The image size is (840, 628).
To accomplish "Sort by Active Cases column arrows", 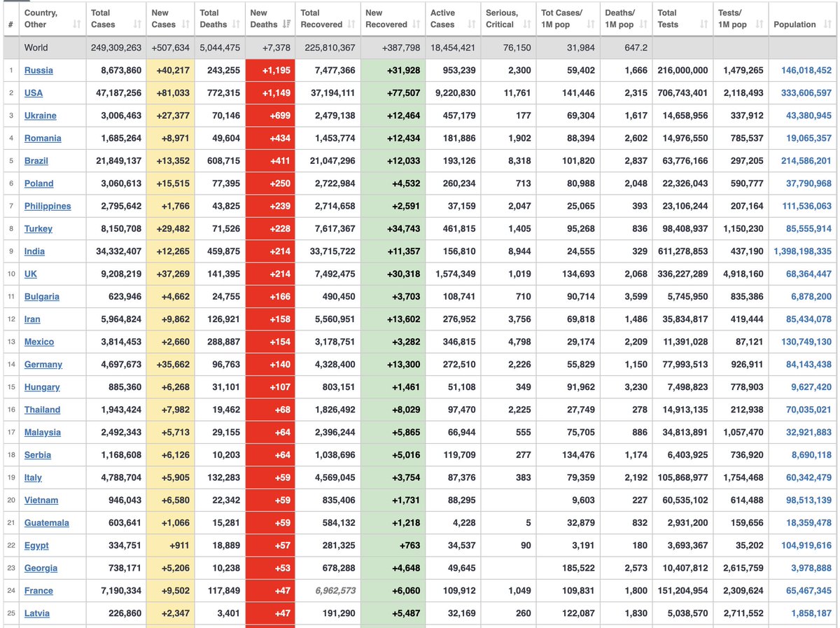I will click(472, 25).
